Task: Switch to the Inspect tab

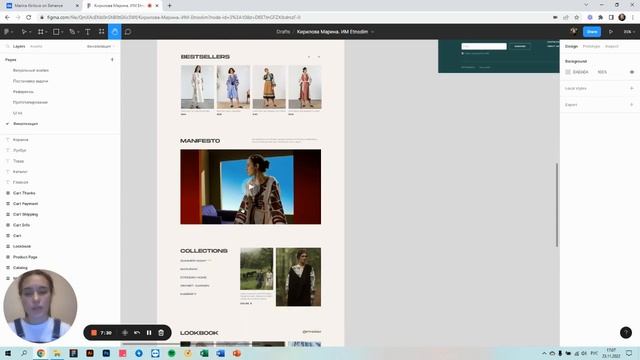Action: (611, 47)
